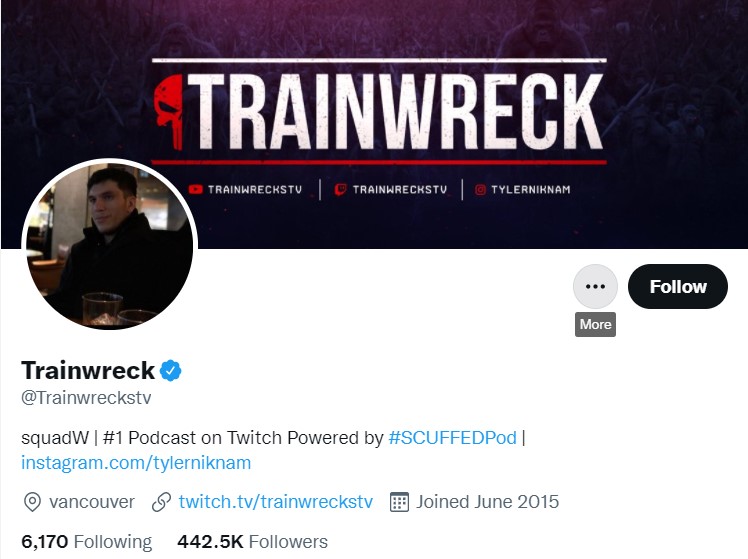Click the location pin icon beside vancouver

(32, 502)
